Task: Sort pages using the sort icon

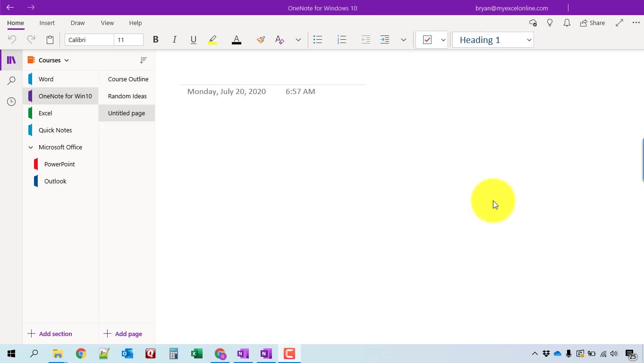Action: point(144,60)
